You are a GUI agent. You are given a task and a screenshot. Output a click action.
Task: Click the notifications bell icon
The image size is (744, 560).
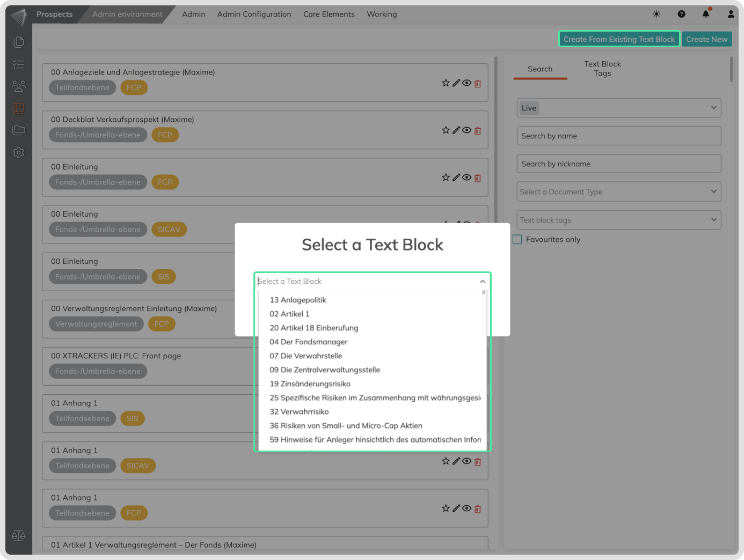[x=705, y=14]
